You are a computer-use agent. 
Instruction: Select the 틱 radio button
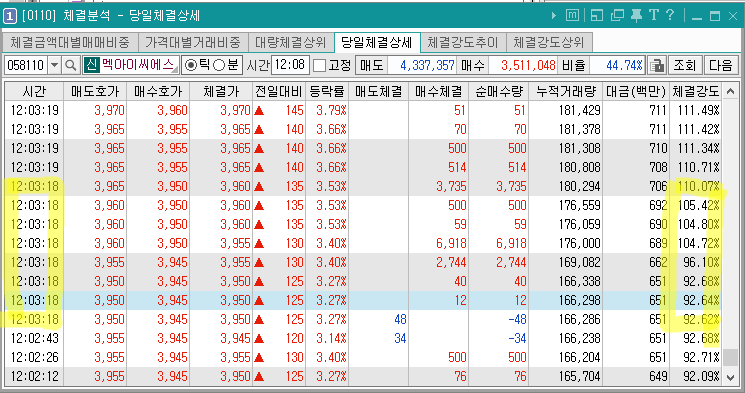pyautogui.click(x=191, y=66)
